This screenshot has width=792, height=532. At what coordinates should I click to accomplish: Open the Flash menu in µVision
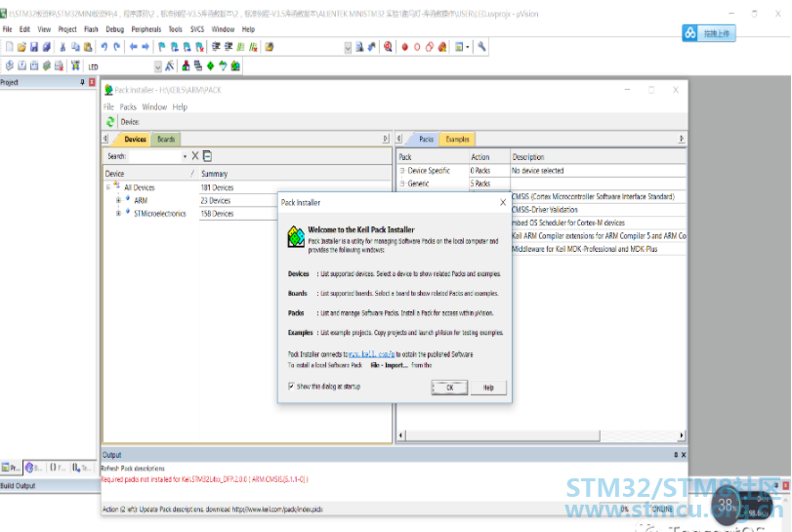91,29
